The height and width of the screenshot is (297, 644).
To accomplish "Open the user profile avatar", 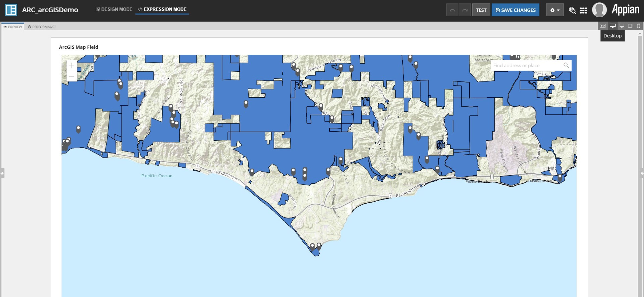I will click(599, 10).
